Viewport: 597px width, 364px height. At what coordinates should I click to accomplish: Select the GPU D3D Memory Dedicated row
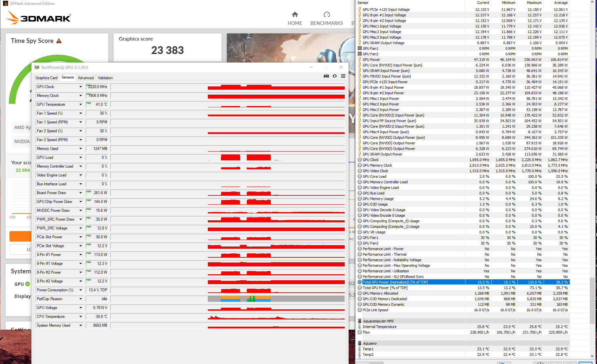point(463,299)
